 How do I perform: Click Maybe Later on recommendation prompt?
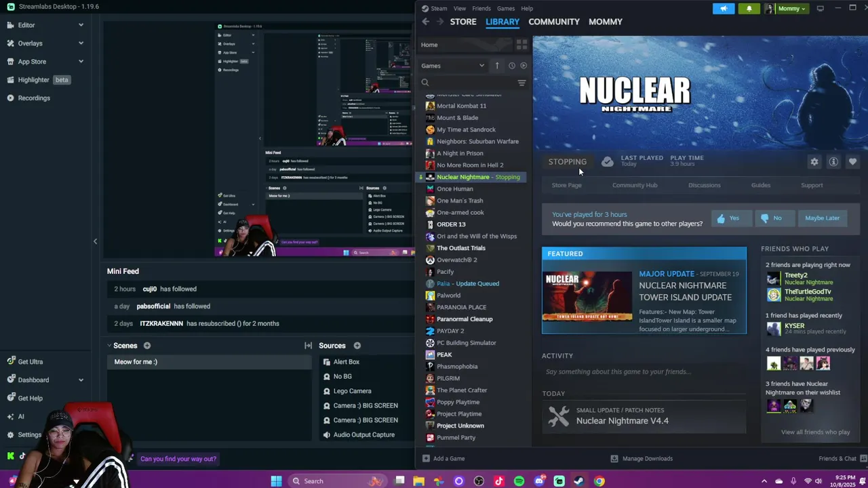pyautogui.click(x=822, y=218)
